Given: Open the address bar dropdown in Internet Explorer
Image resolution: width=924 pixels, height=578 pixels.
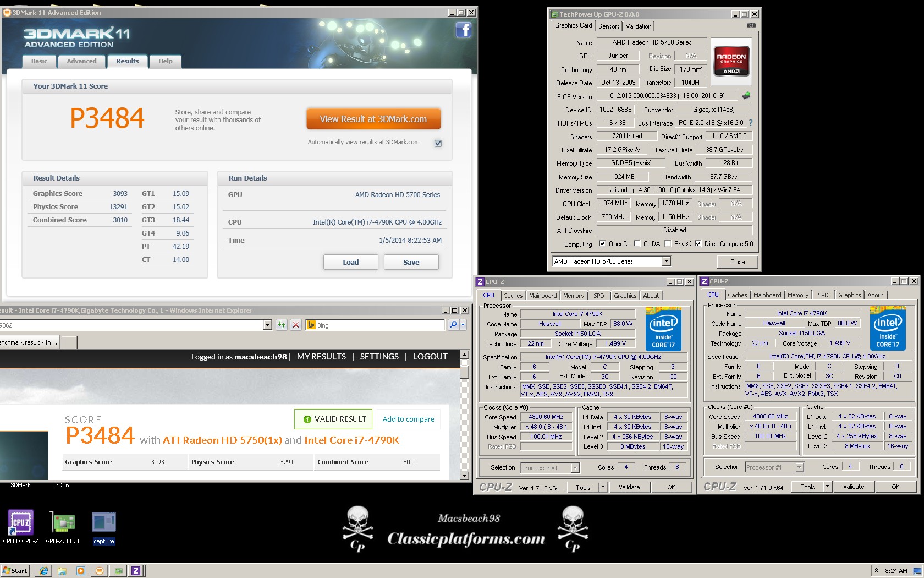Looking at the screenshot, I should click(x=268, y=325).
